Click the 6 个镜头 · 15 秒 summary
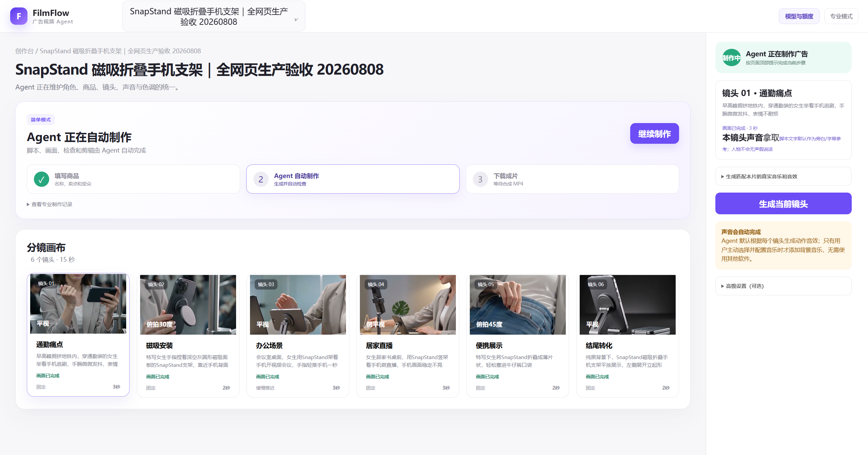 coord(53,259)
